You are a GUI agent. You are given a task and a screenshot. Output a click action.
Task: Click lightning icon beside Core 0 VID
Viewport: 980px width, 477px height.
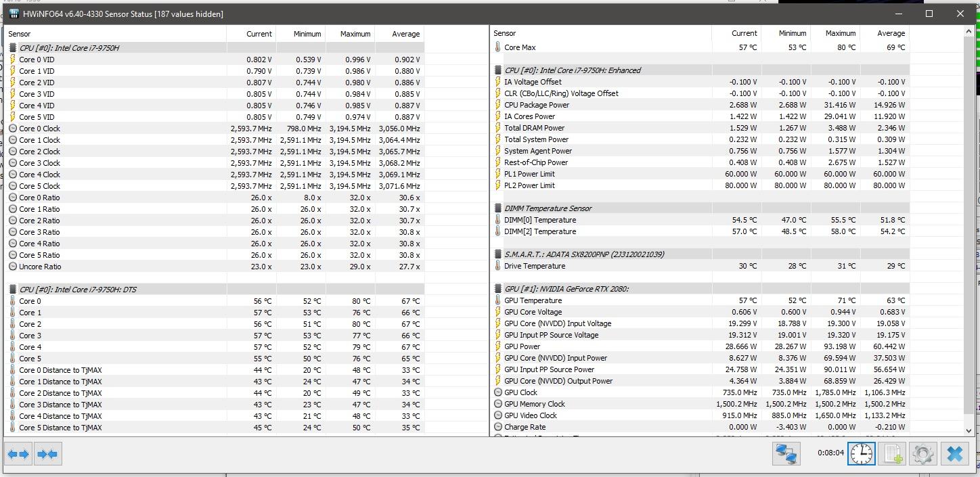click(x=13, y=60)
